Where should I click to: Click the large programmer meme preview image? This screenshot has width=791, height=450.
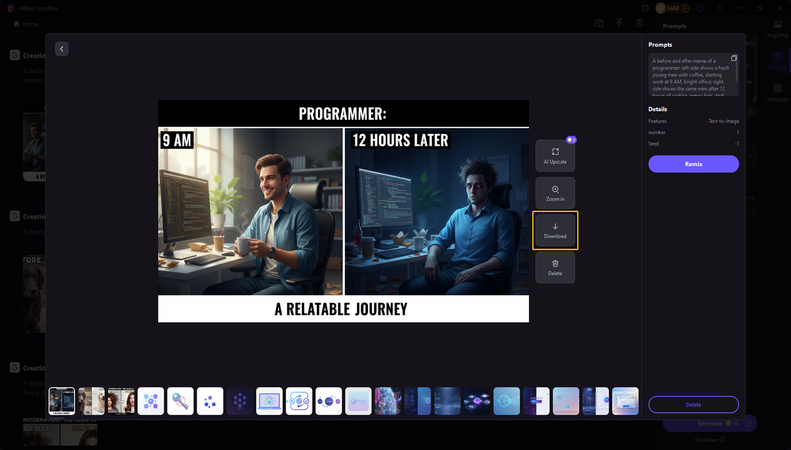coord(344,211)
